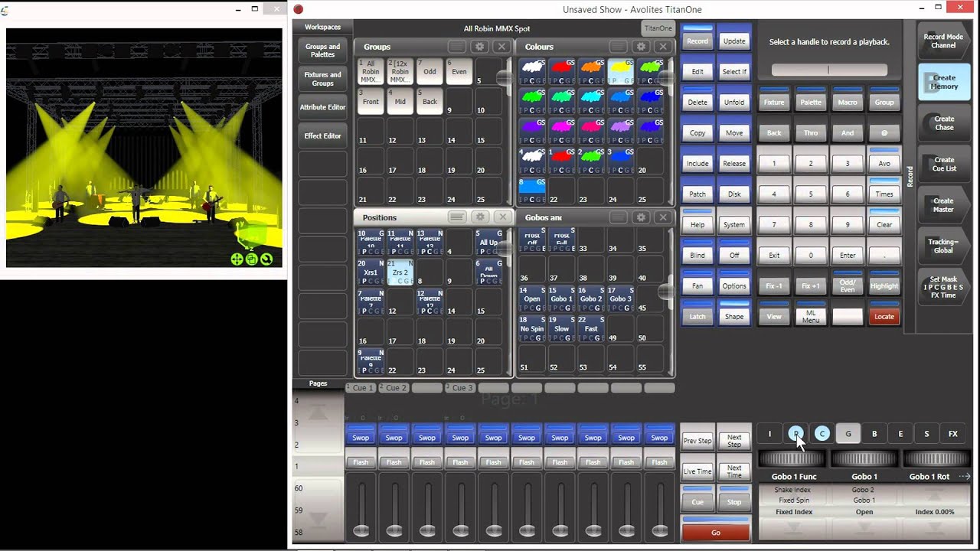This screenshot has width=980, height=551.
Task: Click the Pages up arrow
Action: [x=318, y=413]
